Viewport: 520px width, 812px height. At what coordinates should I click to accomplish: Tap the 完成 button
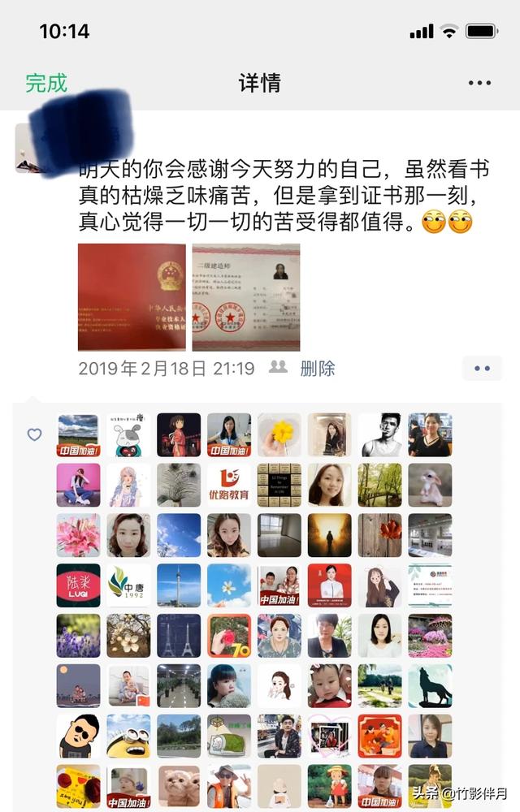point(46,83)
